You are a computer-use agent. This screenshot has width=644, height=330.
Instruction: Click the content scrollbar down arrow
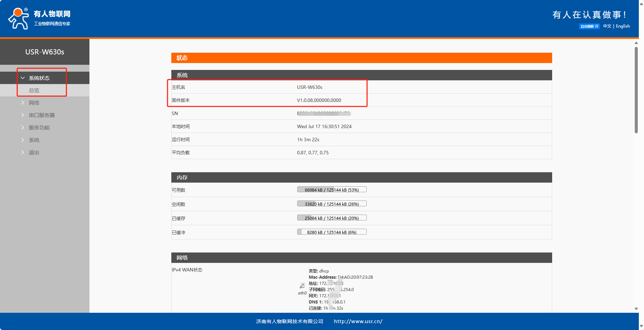tap(636, 309)
